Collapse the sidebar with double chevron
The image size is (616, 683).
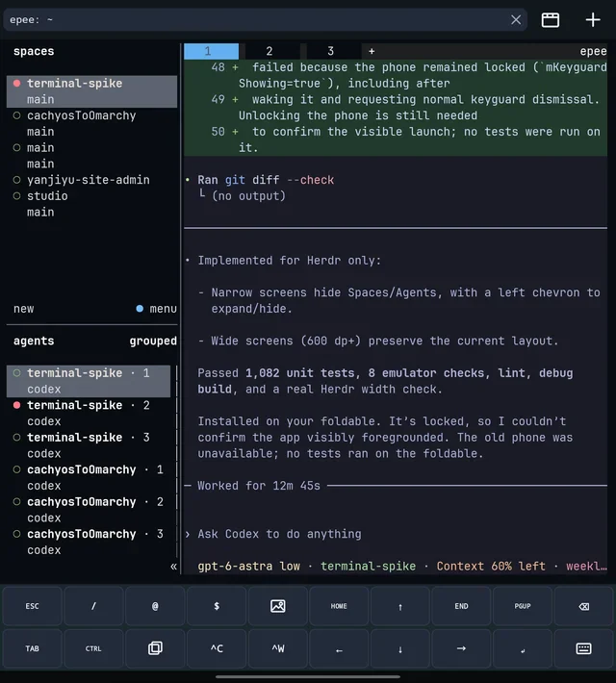click(173, 567)
